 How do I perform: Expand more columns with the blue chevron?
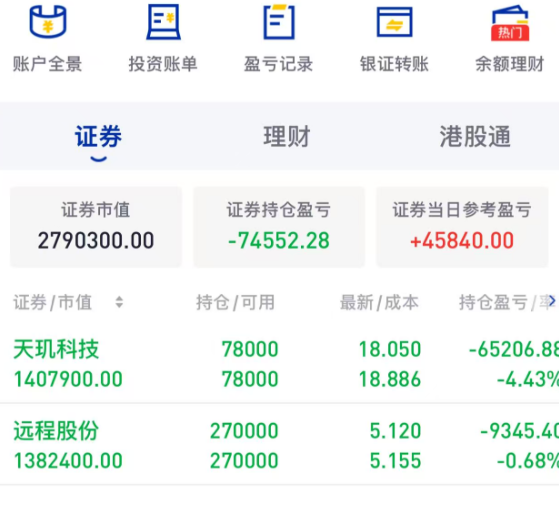(x=552, y=301)
